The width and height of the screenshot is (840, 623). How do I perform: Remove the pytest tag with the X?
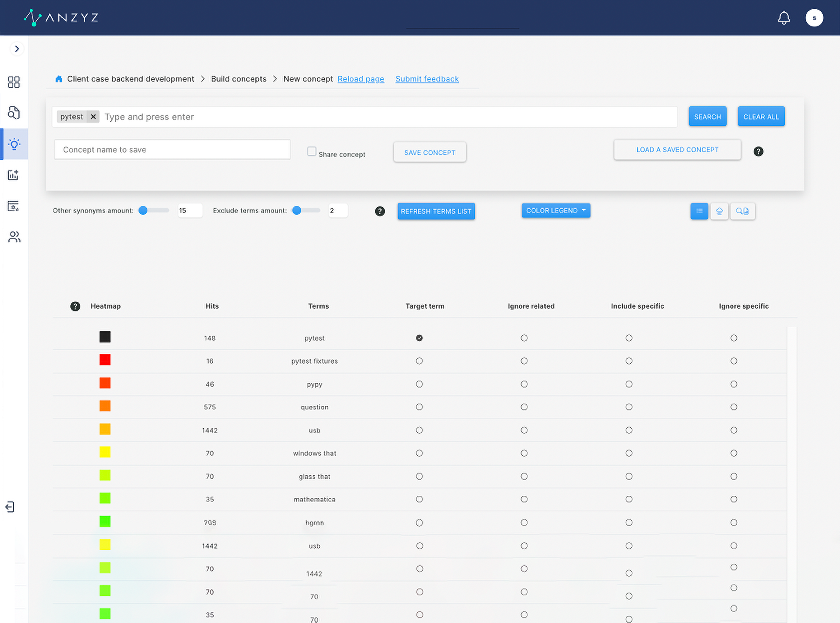click(93, 116)
